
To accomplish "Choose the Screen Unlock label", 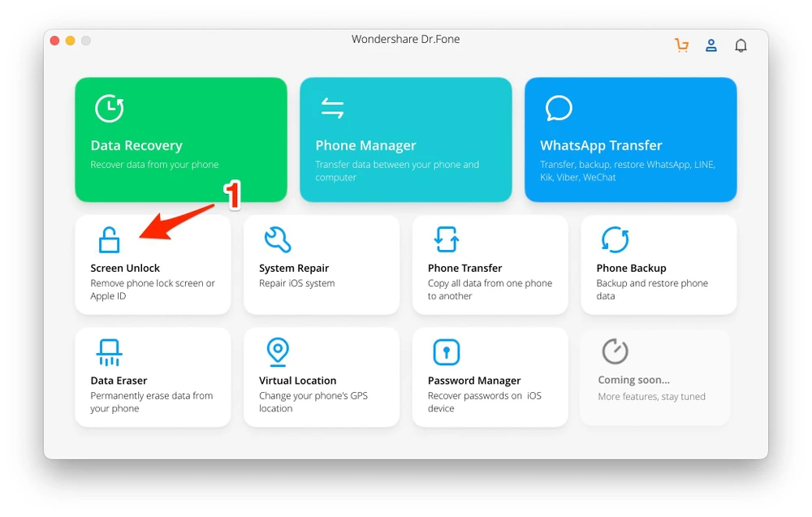I will pos(125,268).
